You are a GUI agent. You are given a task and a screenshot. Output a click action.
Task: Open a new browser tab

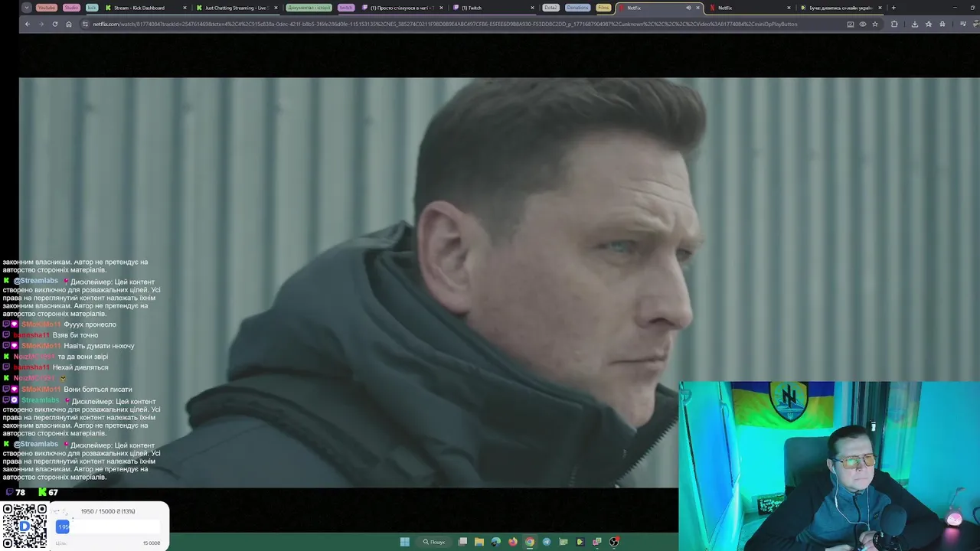pos(893,8)
